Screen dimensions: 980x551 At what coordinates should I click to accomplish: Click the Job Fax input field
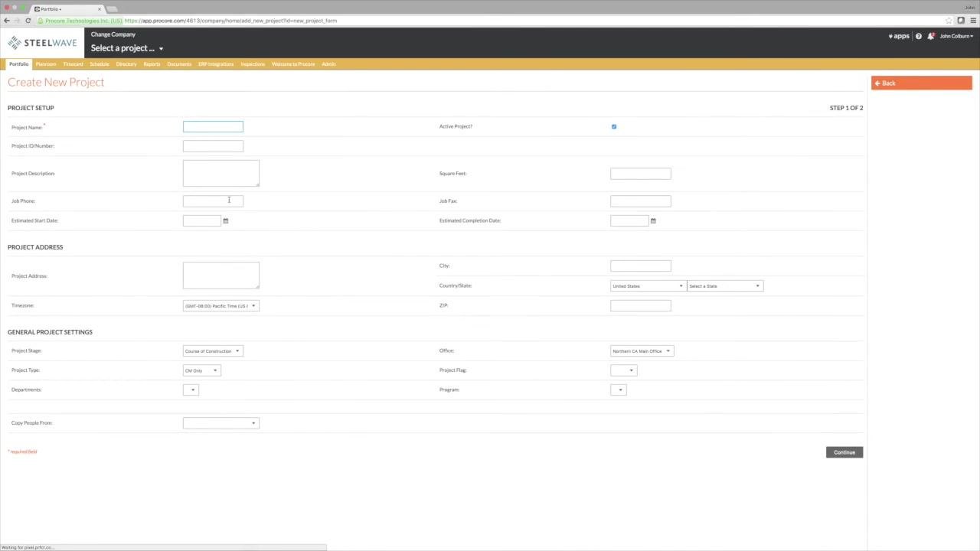click(641, 201)
